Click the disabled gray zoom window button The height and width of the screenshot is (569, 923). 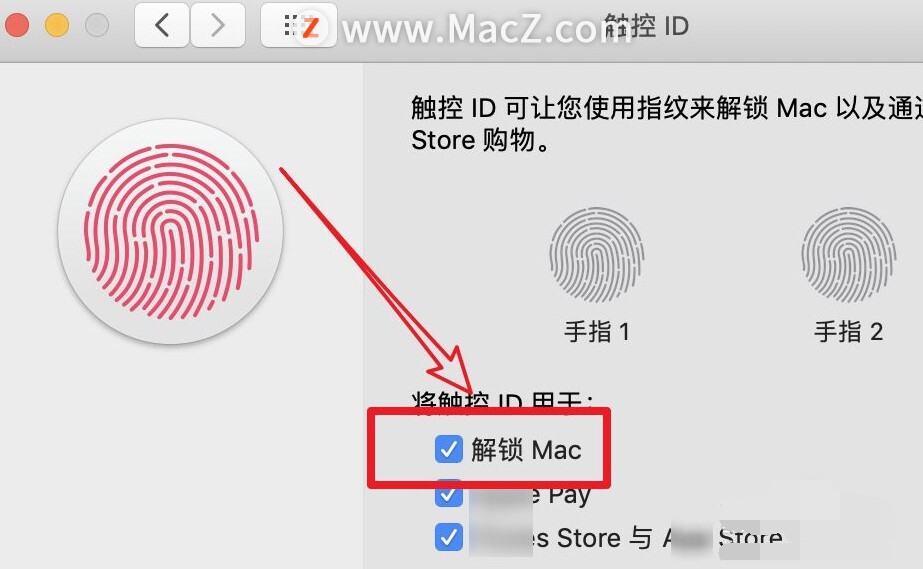(97, 25)
